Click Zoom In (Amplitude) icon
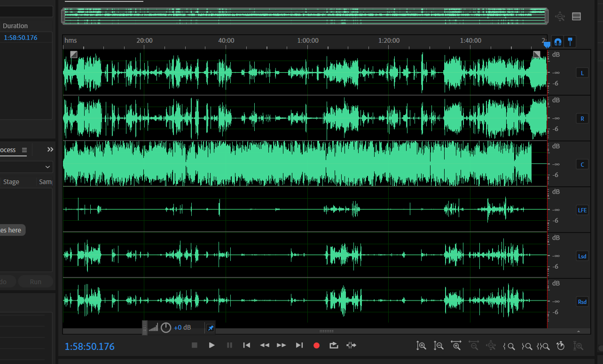This screenshot has width=603, height=364. (421, 346)
